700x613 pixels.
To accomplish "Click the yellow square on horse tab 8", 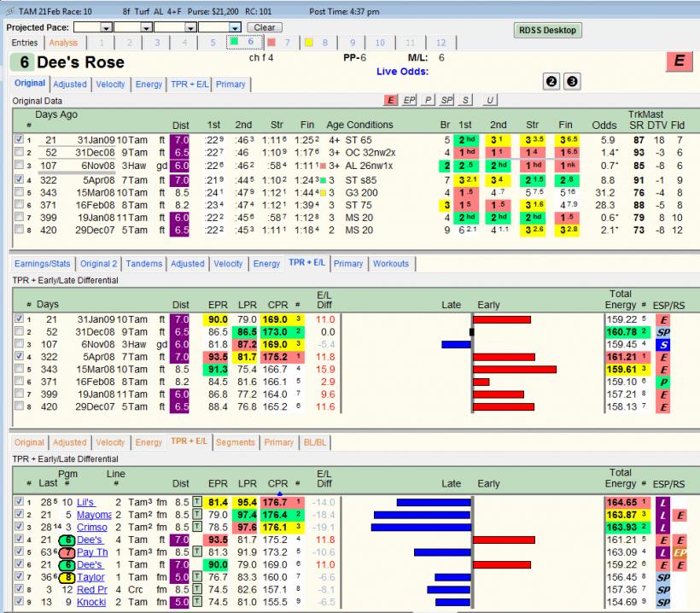I will [308, 43].
